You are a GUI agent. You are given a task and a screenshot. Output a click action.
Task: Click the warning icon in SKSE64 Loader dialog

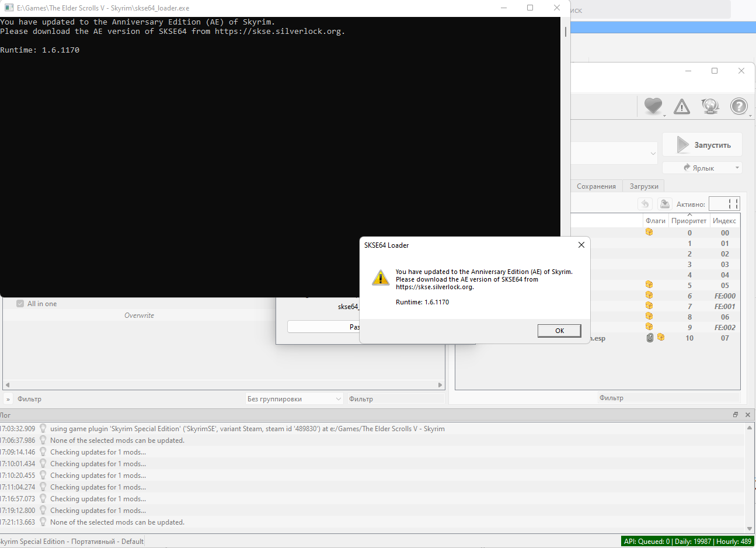381,278
